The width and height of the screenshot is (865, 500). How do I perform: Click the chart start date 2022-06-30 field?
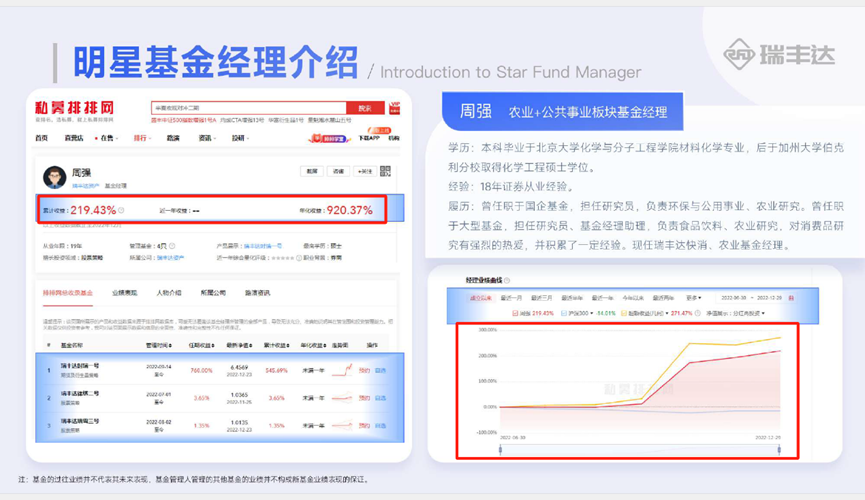click(x=734, y=298)
